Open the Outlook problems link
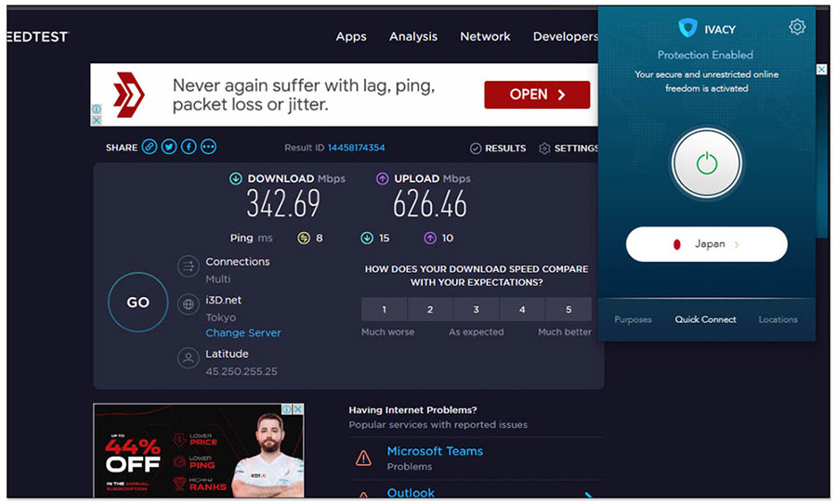 click(x=411, y=493)
